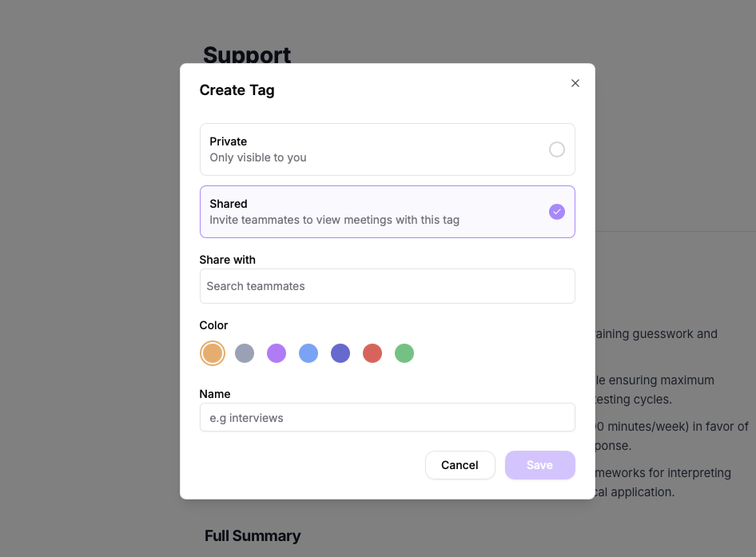Click the empty radio circle next to Private
Viewport: 756px width, 557px height.
coord(557,149)
